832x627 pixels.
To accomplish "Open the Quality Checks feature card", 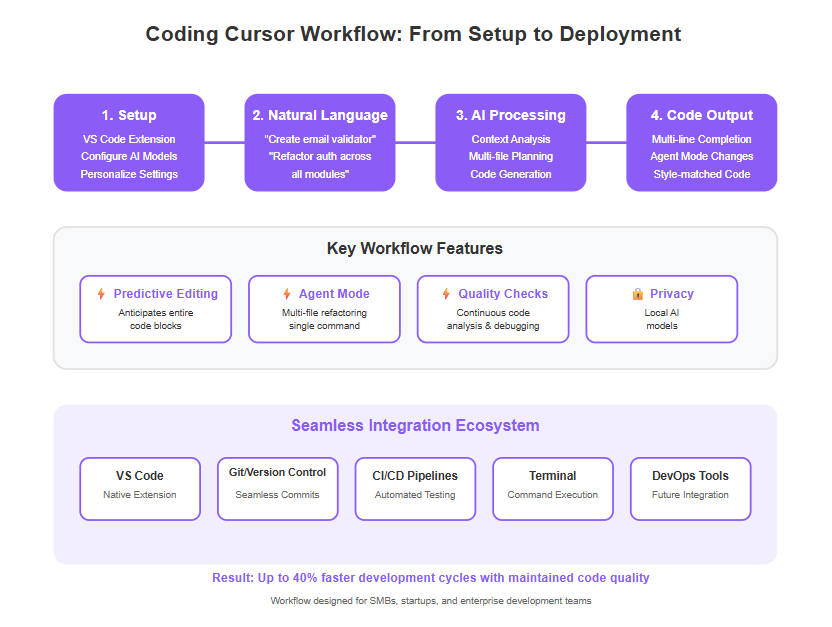I will coord(493,309).
